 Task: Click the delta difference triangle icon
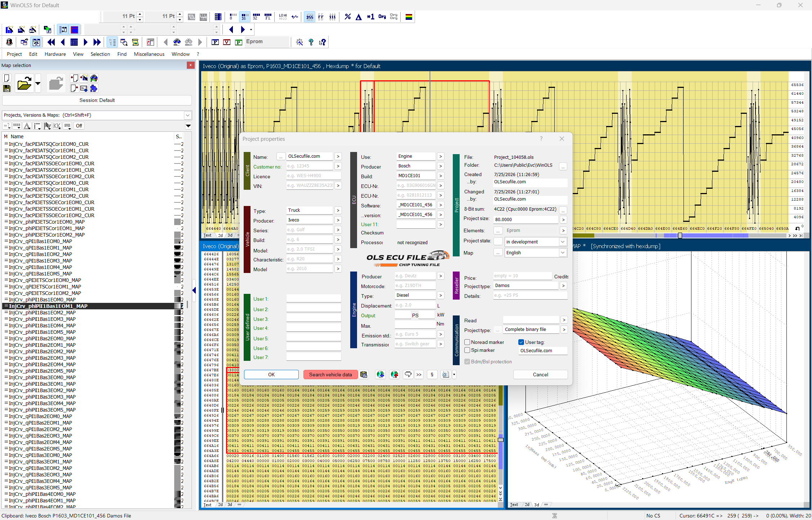tap(358, 17)
